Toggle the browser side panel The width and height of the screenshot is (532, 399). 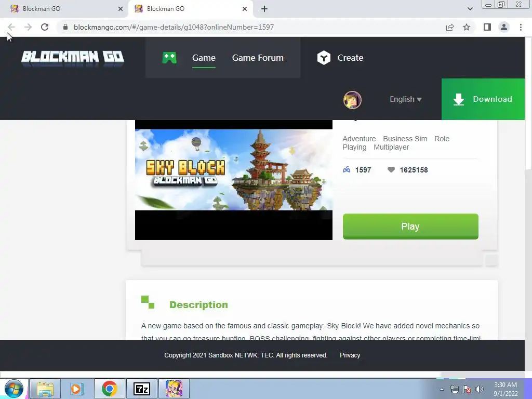[487, 27]
